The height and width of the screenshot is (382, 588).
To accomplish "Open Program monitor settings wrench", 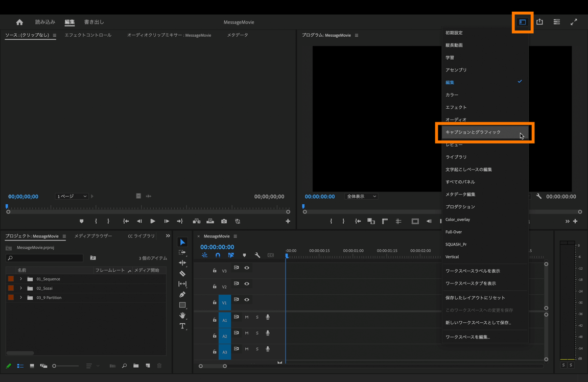I will click(538, 196).
